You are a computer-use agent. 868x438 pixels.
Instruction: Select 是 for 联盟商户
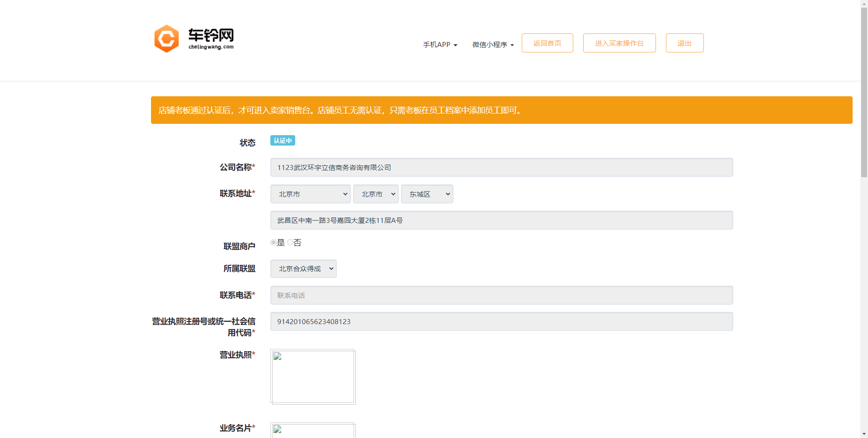274,243
